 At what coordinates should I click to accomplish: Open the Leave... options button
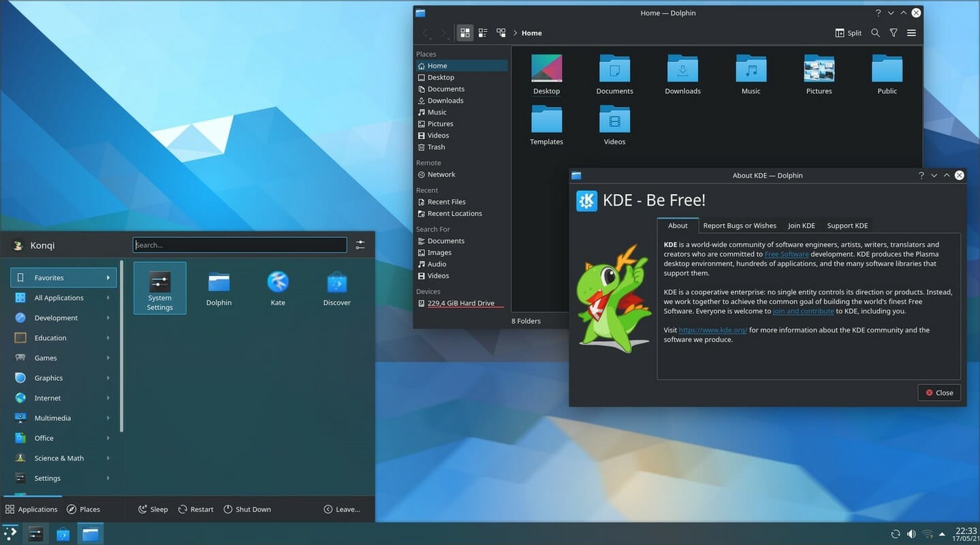point(342,509)
